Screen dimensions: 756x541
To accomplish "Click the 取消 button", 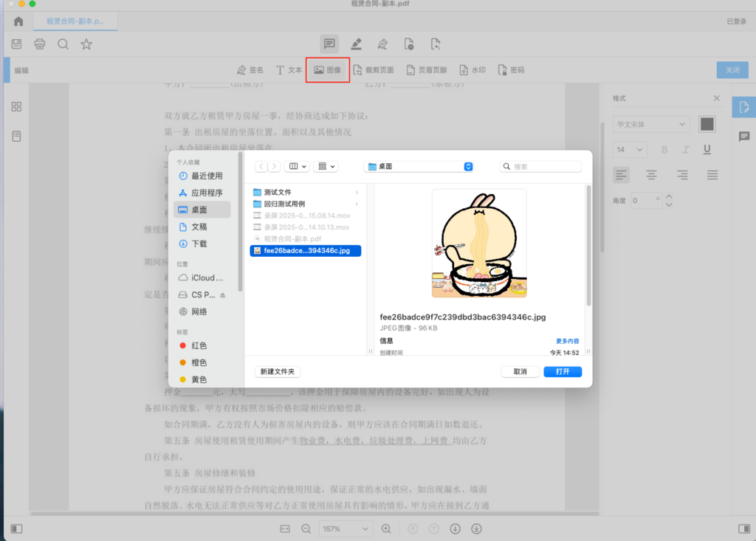I will (520, 372).
